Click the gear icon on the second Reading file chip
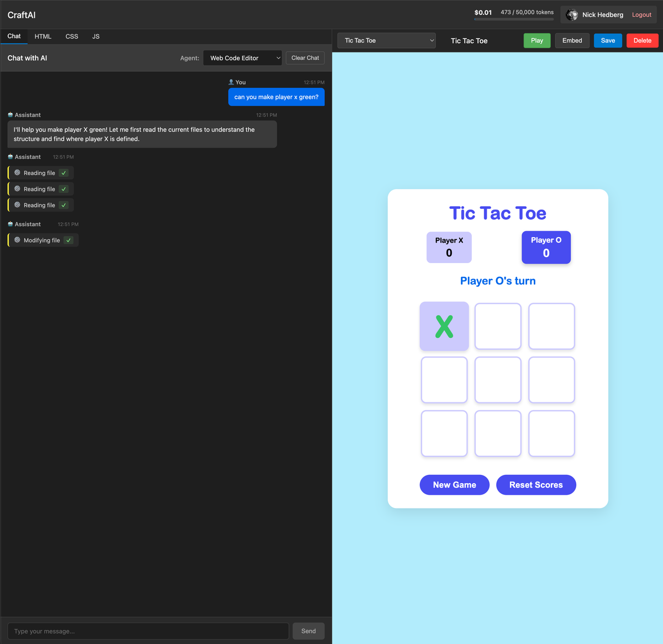Viewport: 663px width, 644px height. (x=17, y=189)
